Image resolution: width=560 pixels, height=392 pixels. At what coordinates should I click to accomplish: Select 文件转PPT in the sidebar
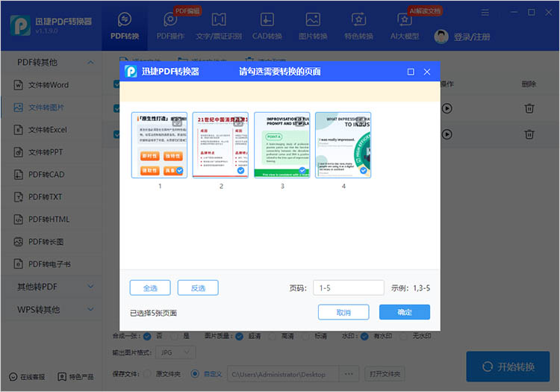(x=52, y=152)
